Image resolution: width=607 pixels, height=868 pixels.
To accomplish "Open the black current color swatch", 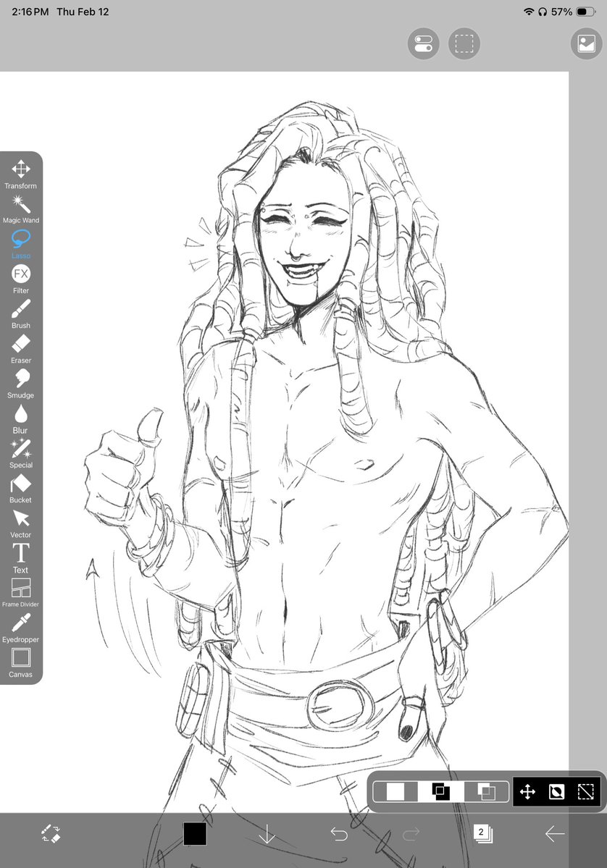I will pyautogui.click(x=195, y=834).
